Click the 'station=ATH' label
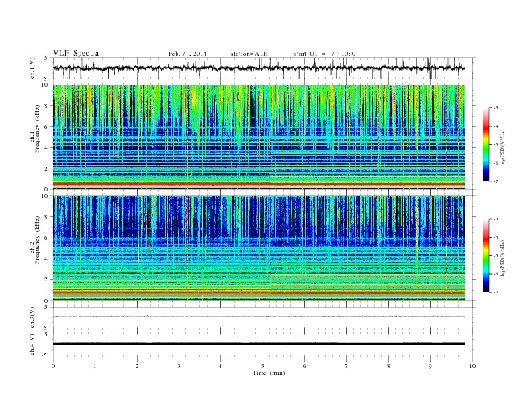This screenshot has height=411, width=532. [x=249, y=54]
